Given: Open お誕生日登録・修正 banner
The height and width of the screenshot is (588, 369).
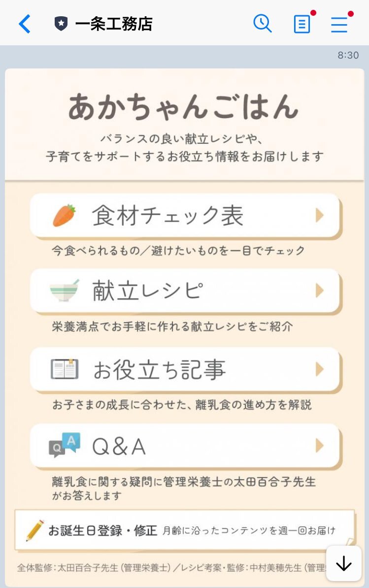Looking at the screenshot, I should (184, 530).
